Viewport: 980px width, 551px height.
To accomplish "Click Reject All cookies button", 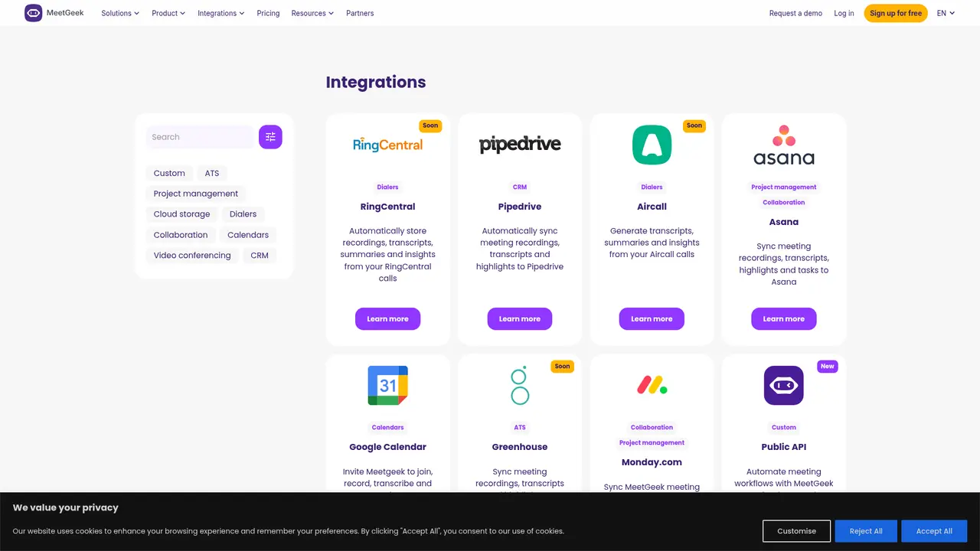I will (866, 531).
